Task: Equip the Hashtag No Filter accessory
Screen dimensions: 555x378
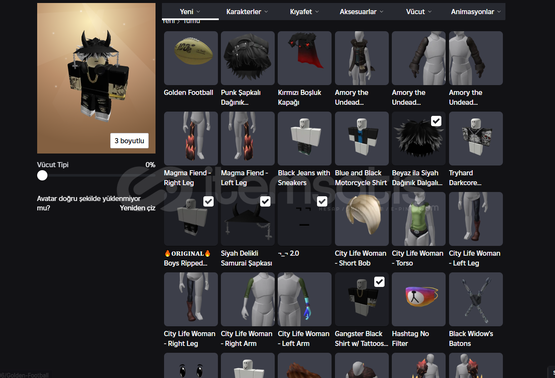Action: (x=419, y=299)
